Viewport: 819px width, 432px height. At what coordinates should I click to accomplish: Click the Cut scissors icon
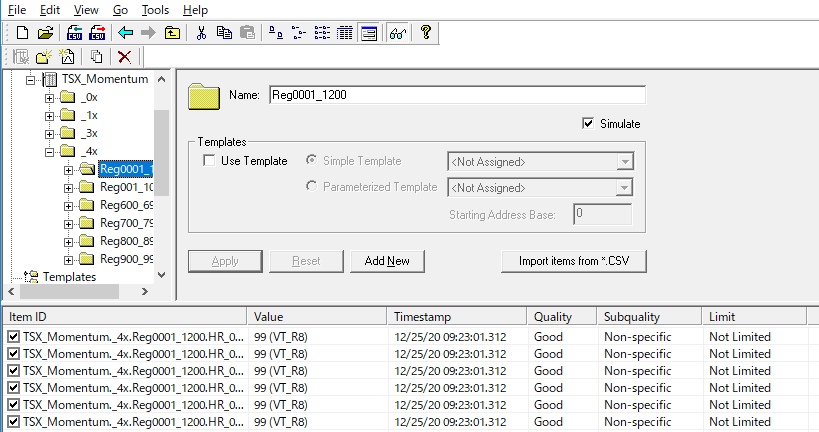[x=201, y=33]
